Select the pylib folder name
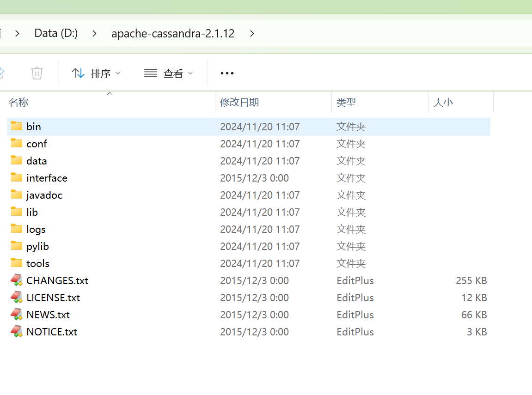The image size is (532, 395). coord(37,247)
